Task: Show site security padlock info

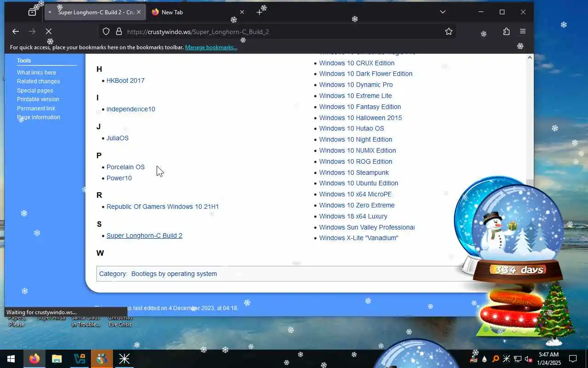Action: tap(119, 31)
